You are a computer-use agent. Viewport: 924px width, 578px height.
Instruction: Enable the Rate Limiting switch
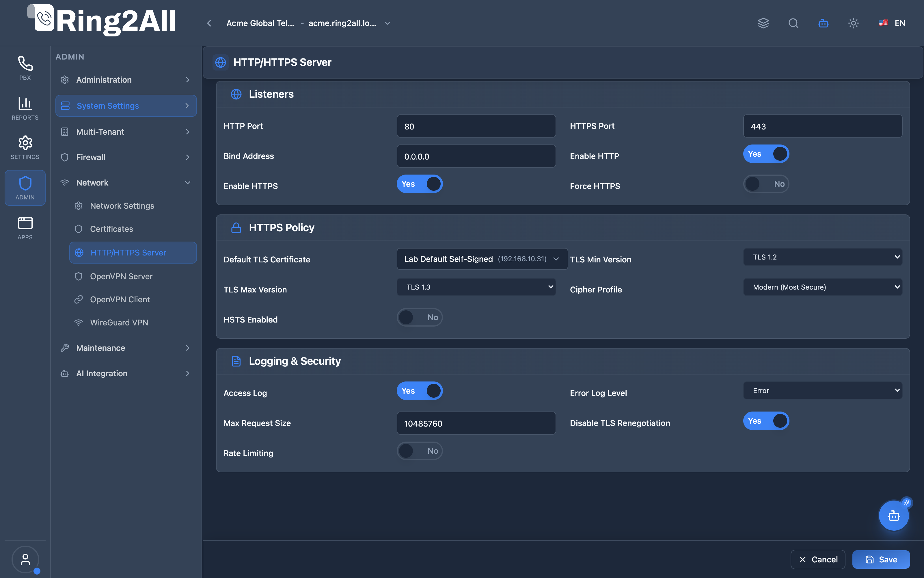point(420,451)
